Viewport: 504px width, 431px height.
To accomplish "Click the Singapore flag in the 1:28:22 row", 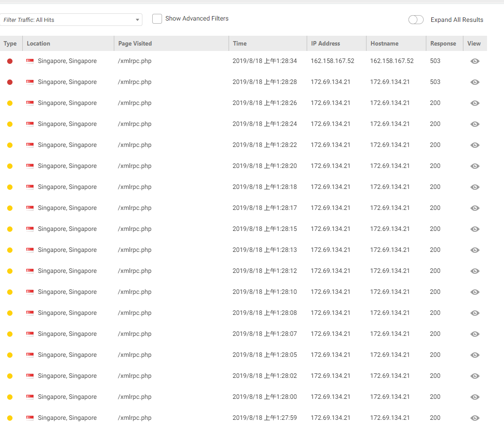I will click(x=30, y=145).
